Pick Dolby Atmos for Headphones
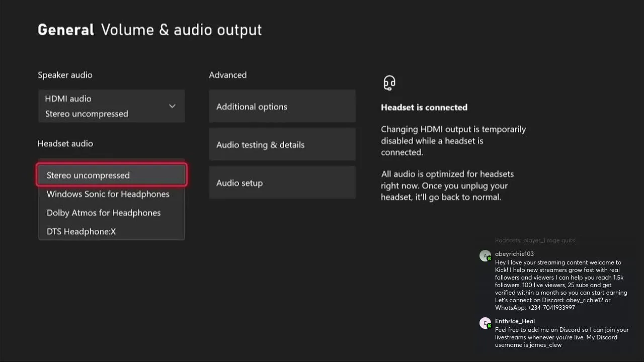 [x=104, y=213]
